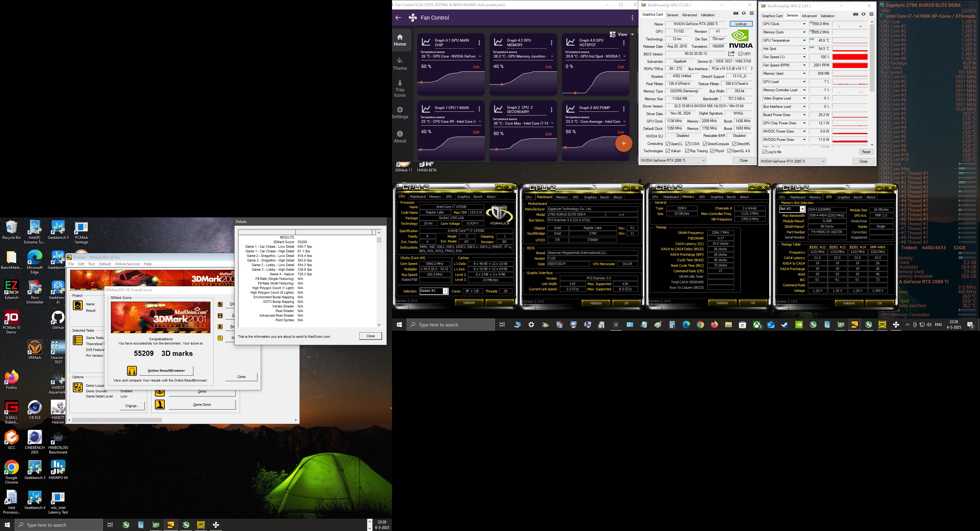
Task: Open HWiNFO 64 desktop icon
Action: [58, 470]
